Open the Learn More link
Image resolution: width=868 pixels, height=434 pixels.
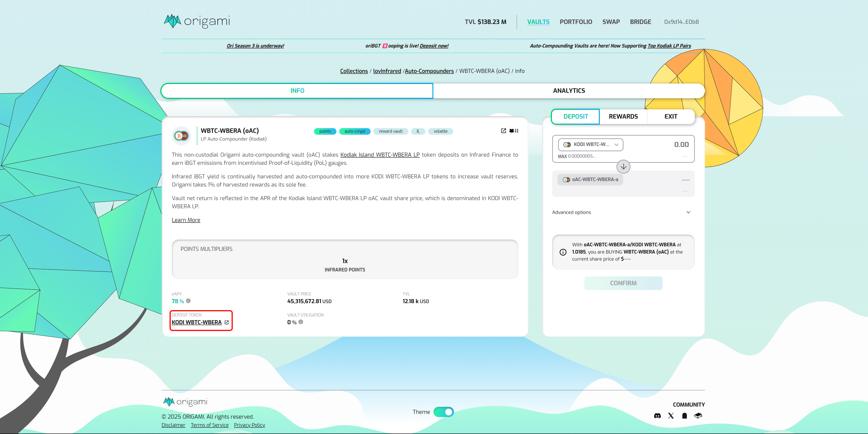186,220
